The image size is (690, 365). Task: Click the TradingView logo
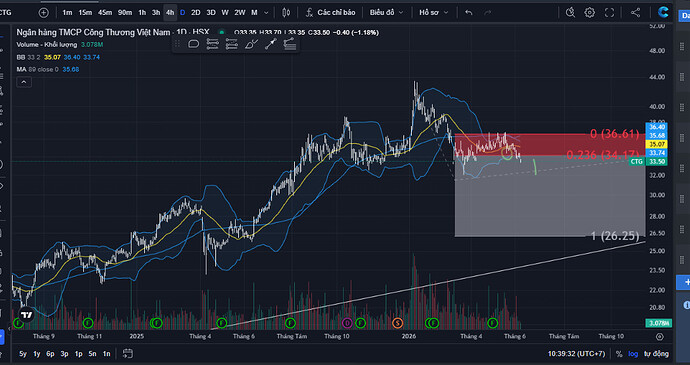(x=27, y=315)
